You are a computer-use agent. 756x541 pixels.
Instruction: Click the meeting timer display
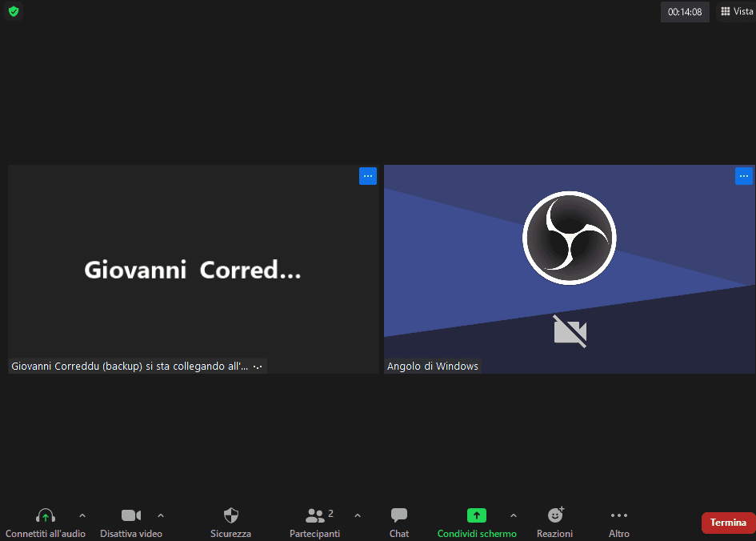point(684,12)
